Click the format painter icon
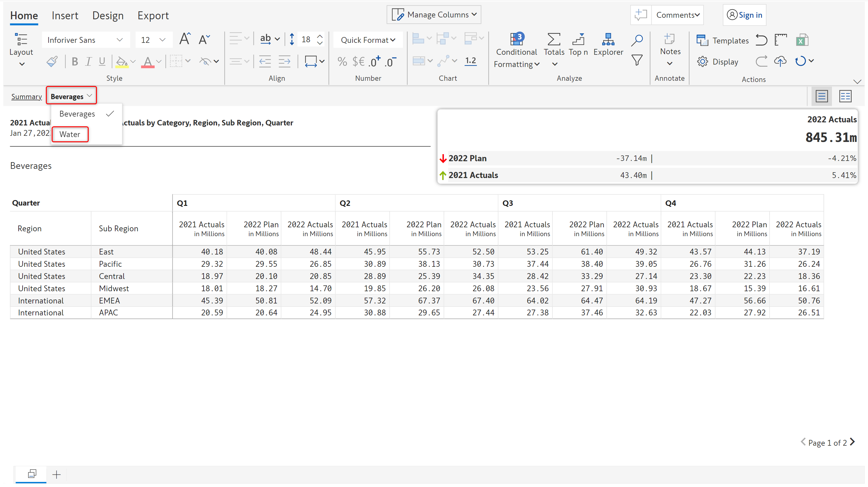Image resolution: width=868 pixels, height=487 pixels. [x=52, y=61]
